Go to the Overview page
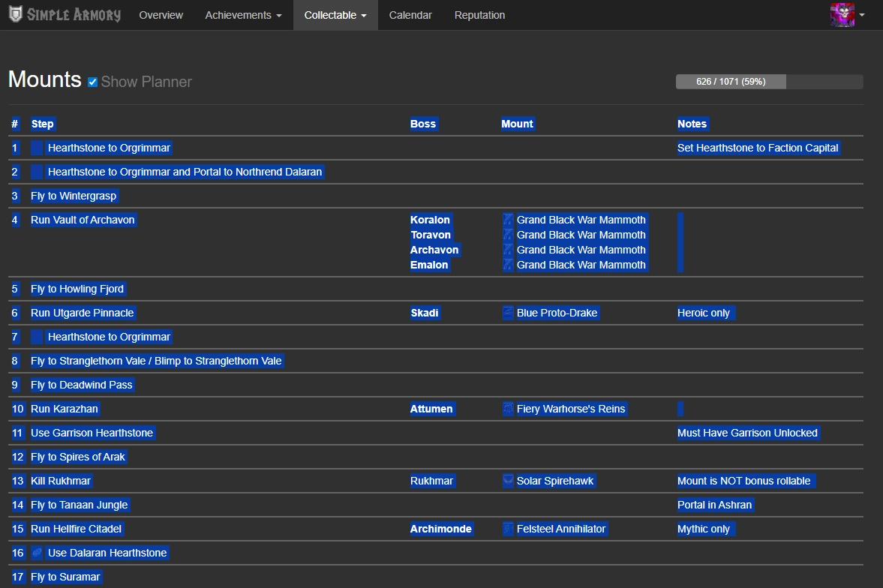Viewport: 883px width, 588px height. 161,15
